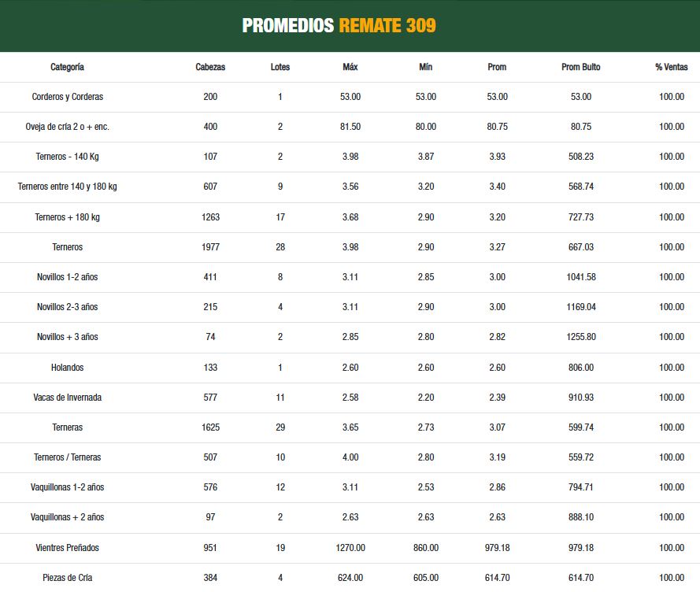Select the 1270.00 máx value for Vientres Preñados
This screenshot has height=592, width=700.
(350, 548)
